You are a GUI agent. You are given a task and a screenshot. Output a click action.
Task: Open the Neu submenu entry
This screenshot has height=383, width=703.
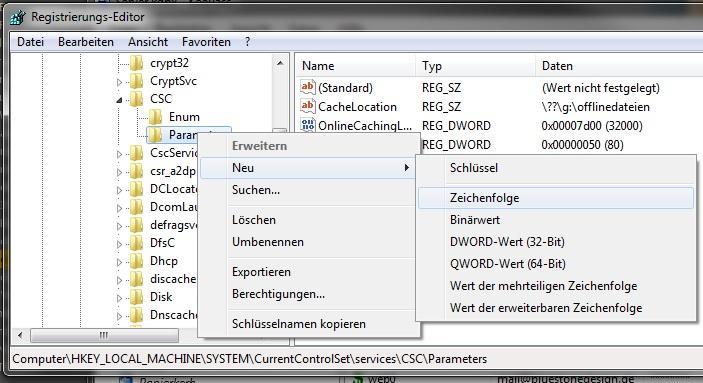click(308, 168)
